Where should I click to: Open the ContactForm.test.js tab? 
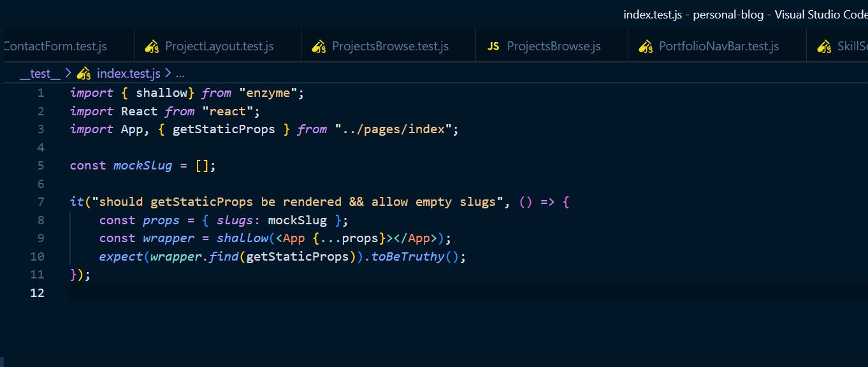[55, 47]
